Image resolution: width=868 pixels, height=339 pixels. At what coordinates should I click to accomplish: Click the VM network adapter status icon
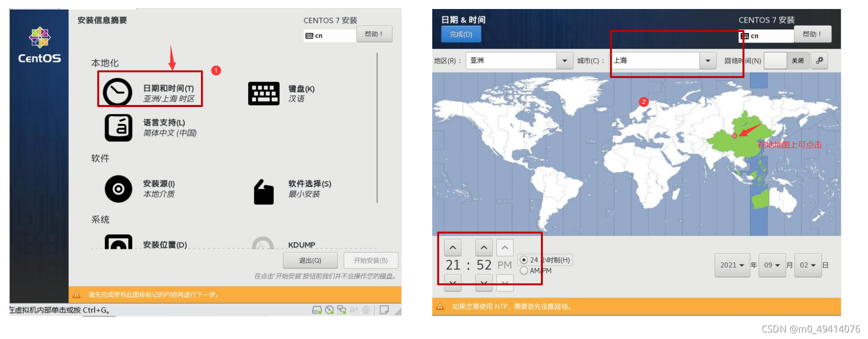342,310
